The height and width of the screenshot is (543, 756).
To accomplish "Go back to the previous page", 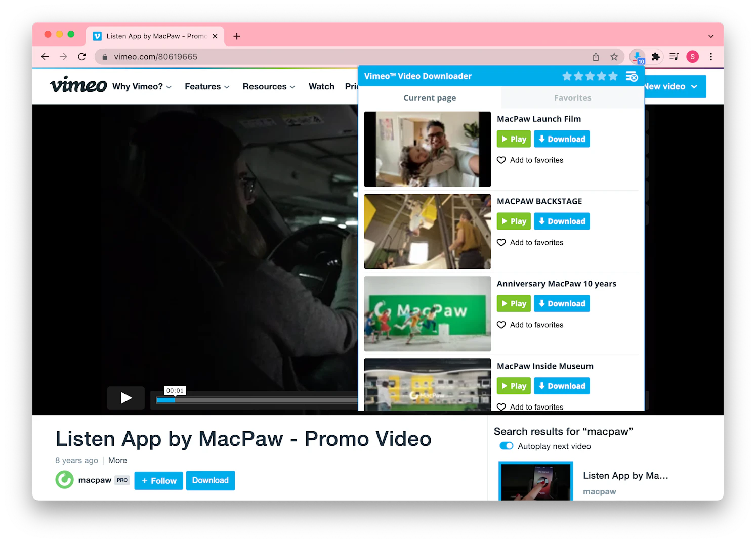I will coord(45,57).
